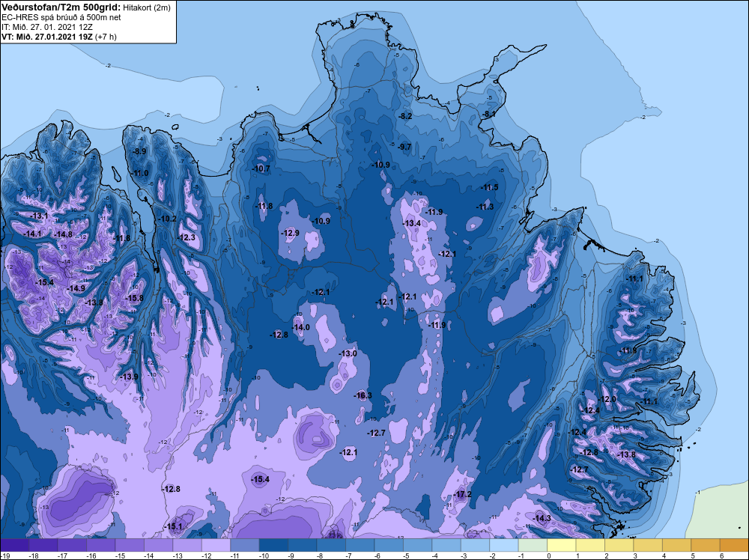Click the -10.2 temperature label
Viewport: 749px width, 560px height.
coord(168,219)
